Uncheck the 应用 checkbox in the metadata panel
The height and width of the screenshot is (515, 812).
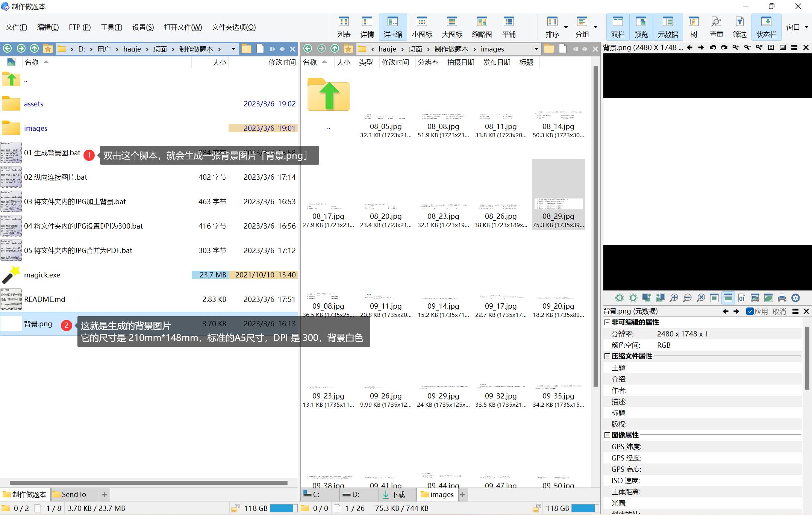[750, 311]
